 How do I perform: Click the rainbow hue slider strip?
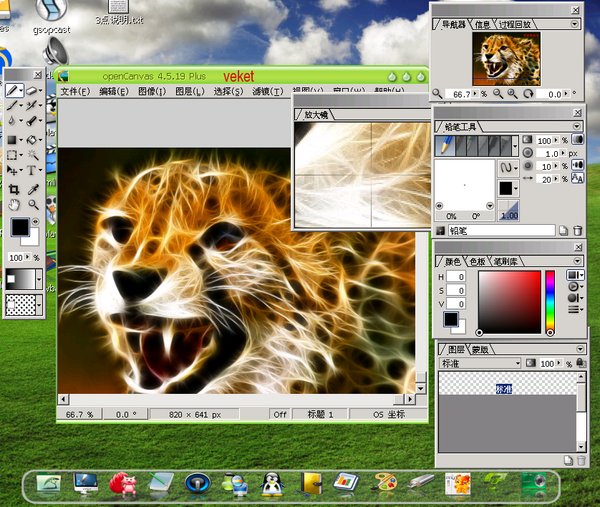point(549,301)
